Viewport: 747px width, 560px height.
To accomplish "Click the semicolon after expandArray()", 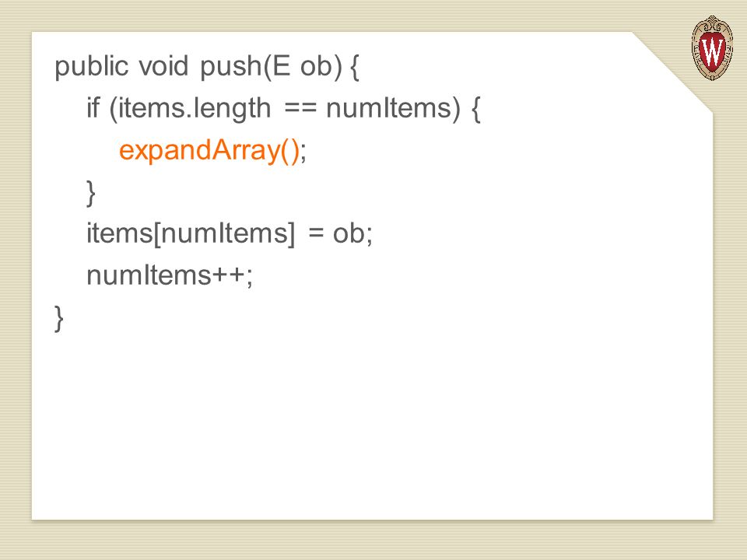I will coord(304,152).
